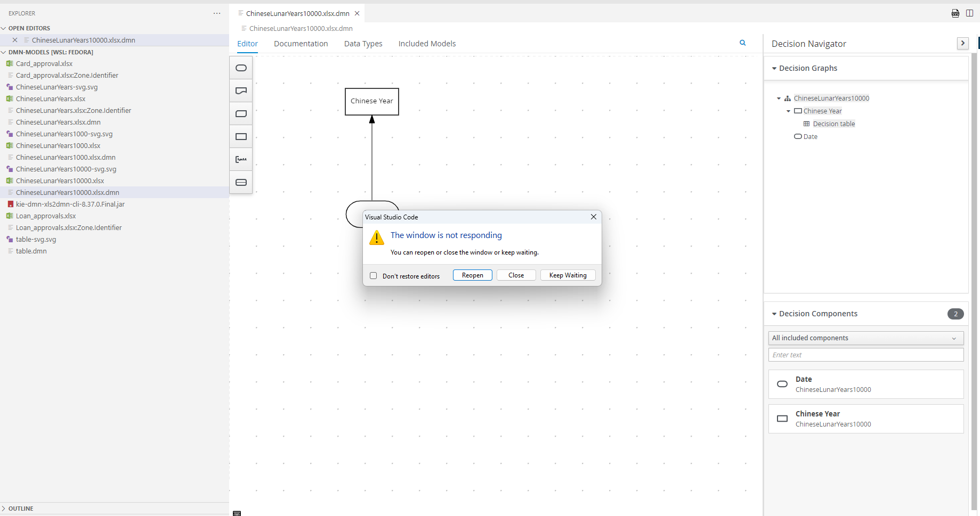
Task: Open ChineseLunarYears.xlsx in Explorer
Action: click(x=51, y=99)
